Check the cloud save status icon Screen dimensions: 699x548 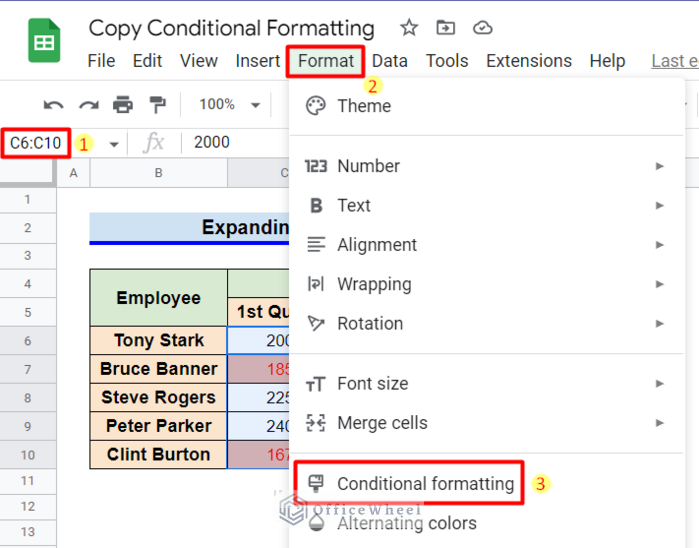483,28
